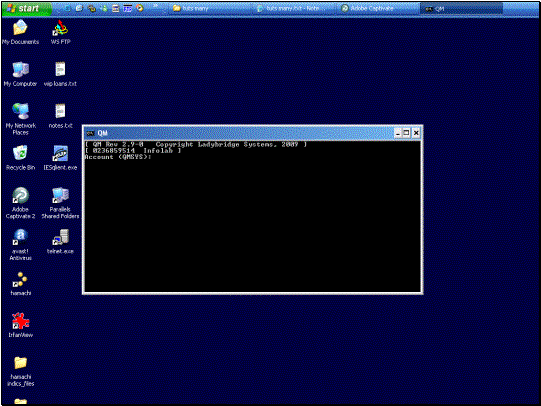
Task: Switch to the tuts many folder taskbar button
Action: (x=210, y=9)
